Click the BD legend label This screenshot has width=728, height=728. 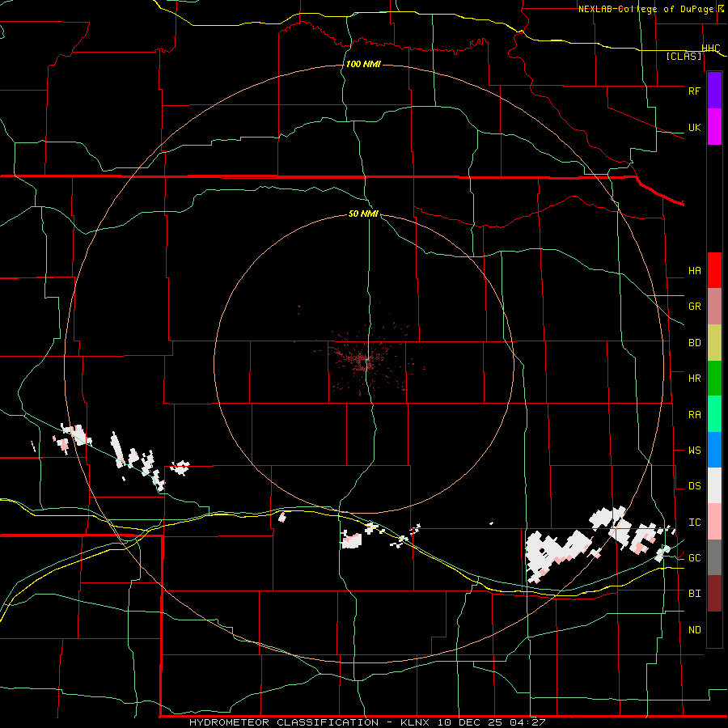click(x=694, y=343)
